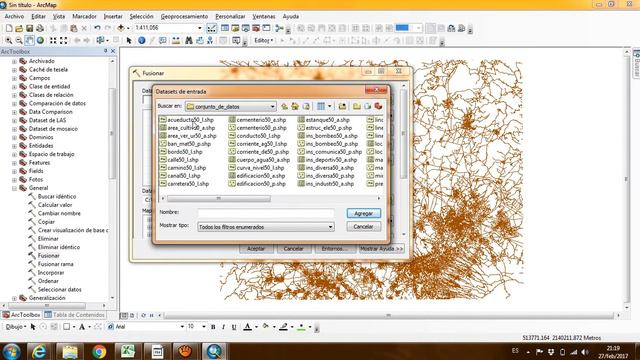
Task: Click the Find binoculars icon
Action: click(189, 40)
